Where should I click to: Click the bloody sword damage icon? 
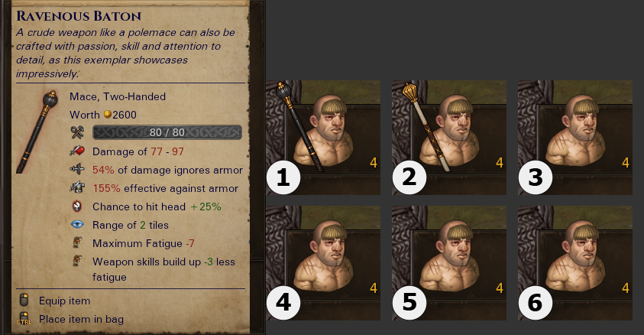coord(77,151)
